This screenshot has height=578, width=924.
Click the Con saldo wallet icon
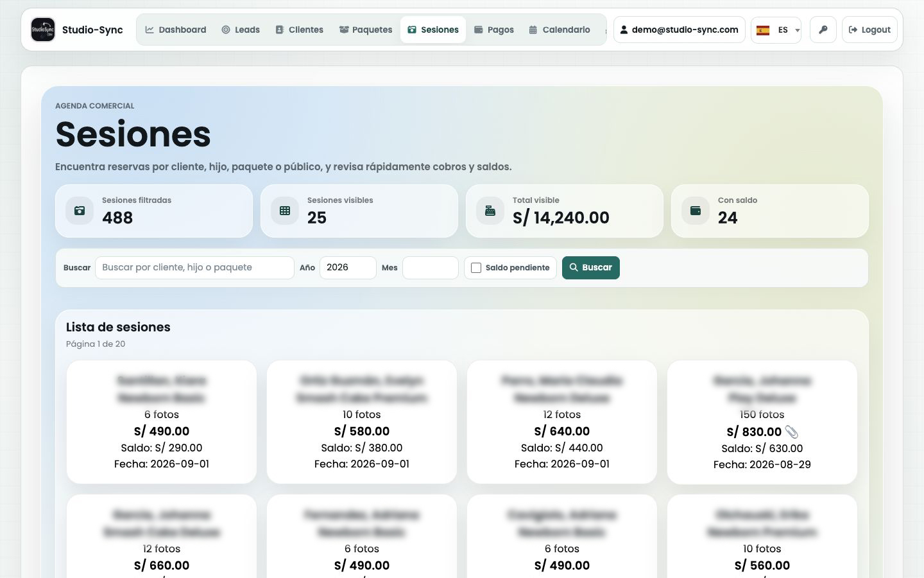point(696,211)
